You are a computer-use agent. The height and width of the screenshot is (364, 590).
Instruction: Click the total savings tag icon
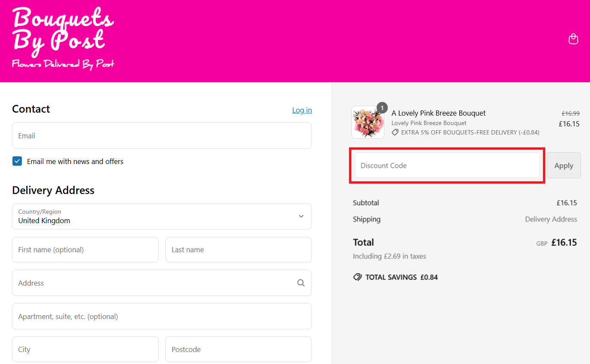coord(357,277)
